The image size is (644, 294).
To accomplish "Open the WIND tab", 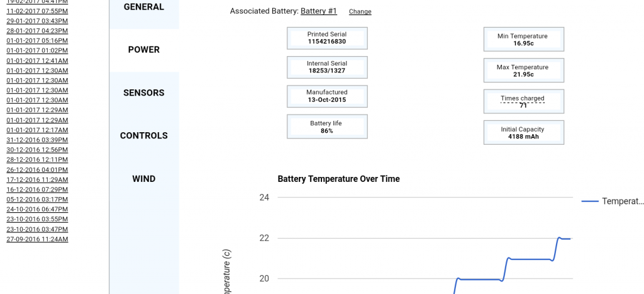I will pos(144,179).
